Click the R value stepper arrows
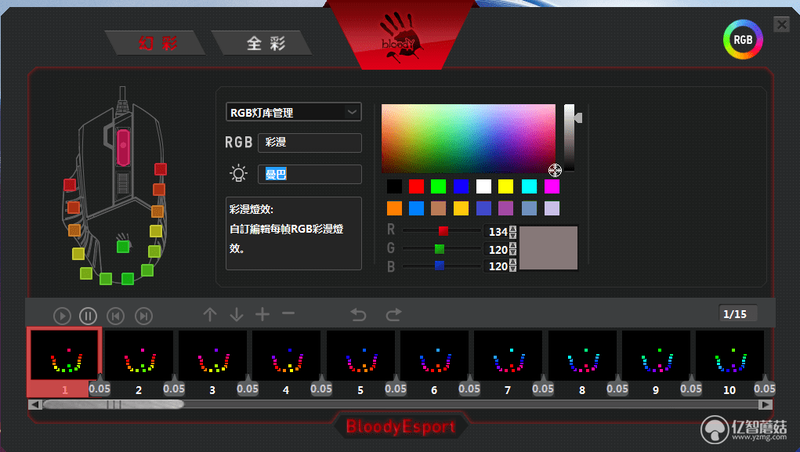800x452 pixels. pos(513,232)
